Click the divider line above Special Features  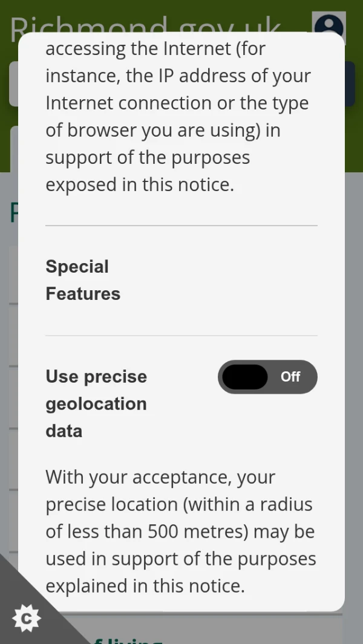(x=181, y=226)
